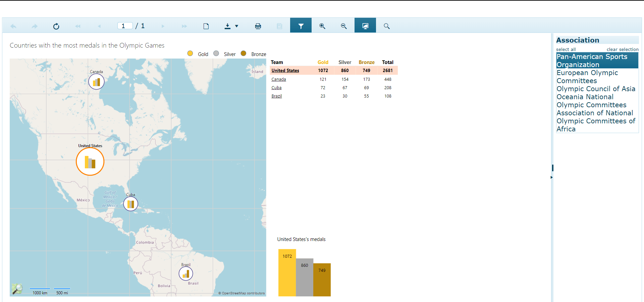Select Association of National Olympic Committees of Africa
Viewport: 644px width, 302px height.
597,121
